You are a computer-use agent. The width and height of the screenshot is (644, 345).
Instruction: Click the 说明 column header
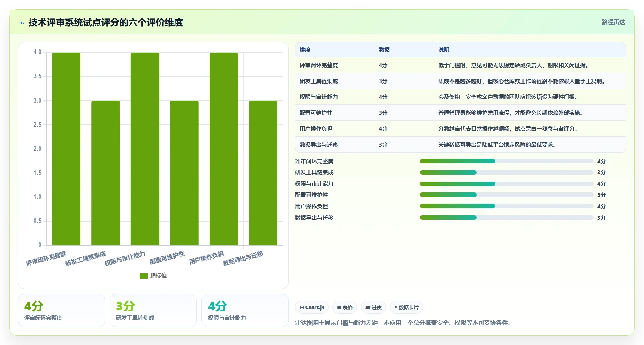(x=444, y=50)
